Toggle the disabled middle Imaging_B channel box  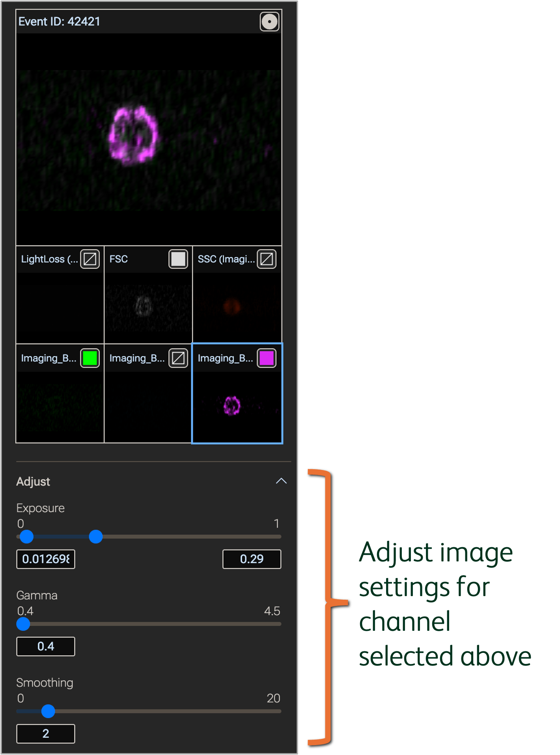178,358
